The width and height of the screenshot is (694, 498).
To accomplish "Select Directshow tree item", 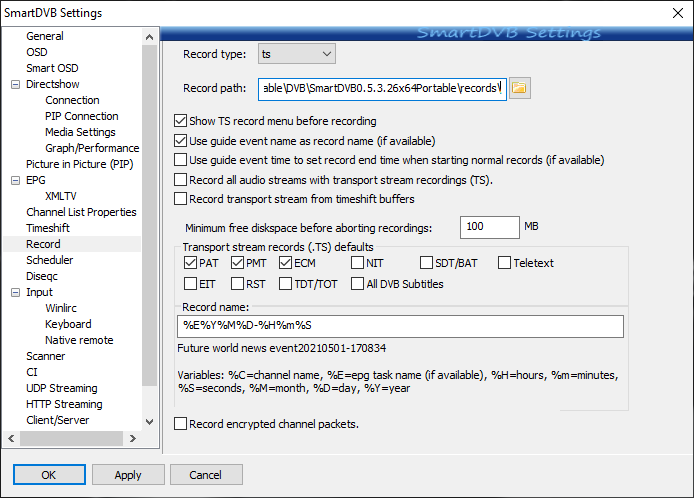I will point(53,84).
